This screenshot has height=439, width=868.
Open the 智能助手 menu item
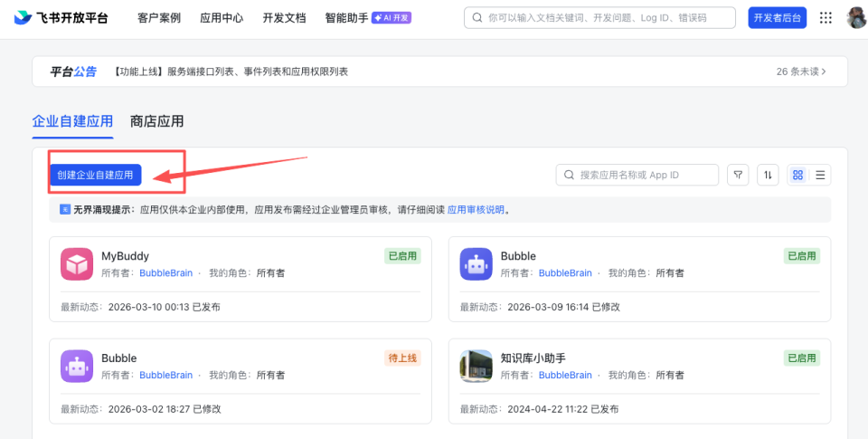click(x=346, y=18)
